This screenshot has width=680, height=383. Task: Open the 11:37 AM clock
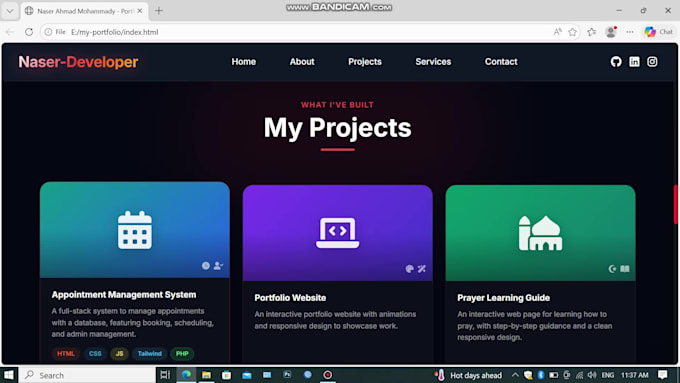coord(634,375)
